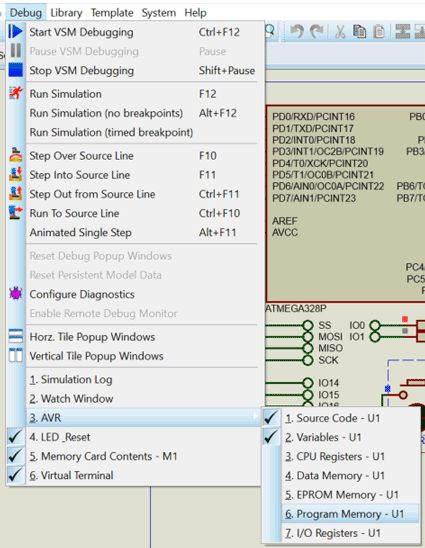The height and width of the screenshot is (548, 425).
Task: Expand the AVR submenu
Action: point(135,418)
